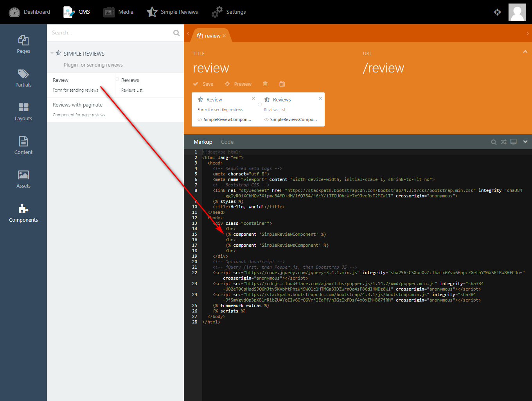
Task: Expand the editor options chevron
Action: coord(525,142)
